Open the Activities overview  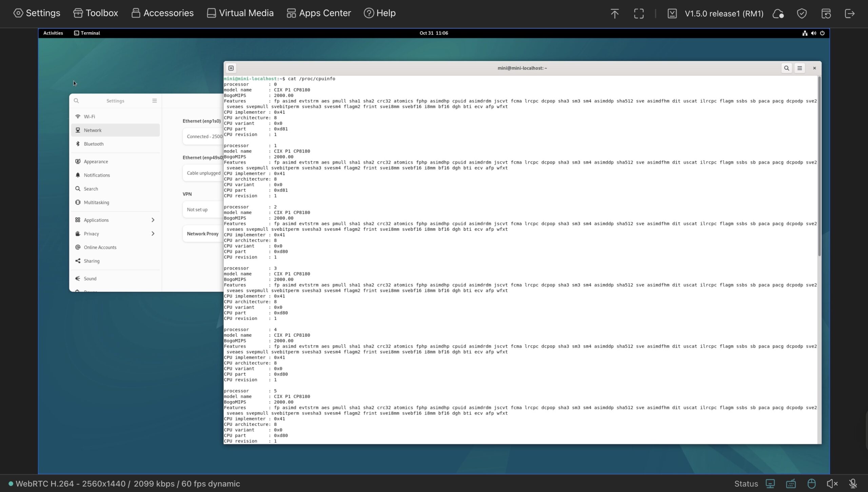[53, 33]
